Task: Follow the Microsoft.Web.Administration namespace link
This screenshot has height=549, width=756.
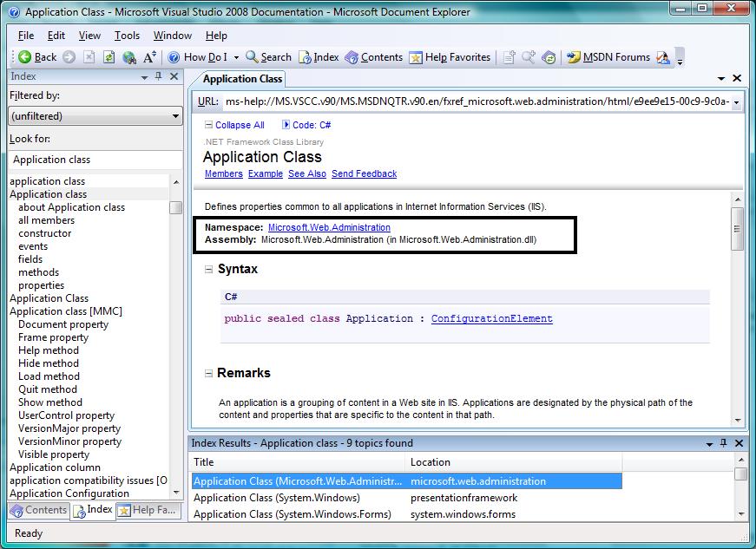Action: click(329, 227)
